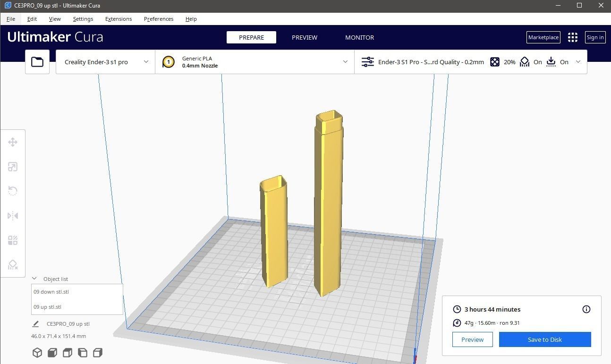Switch to right side view icon
The width and height of the screenshot is (611, 364).
tap(98, 353)
